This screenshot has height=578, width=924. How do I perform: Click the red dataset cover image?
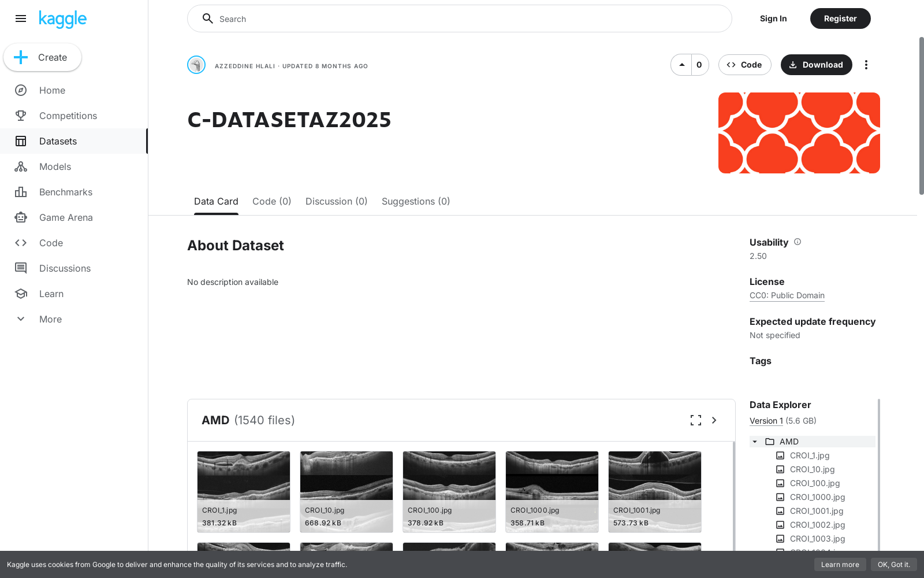point(799,133)
